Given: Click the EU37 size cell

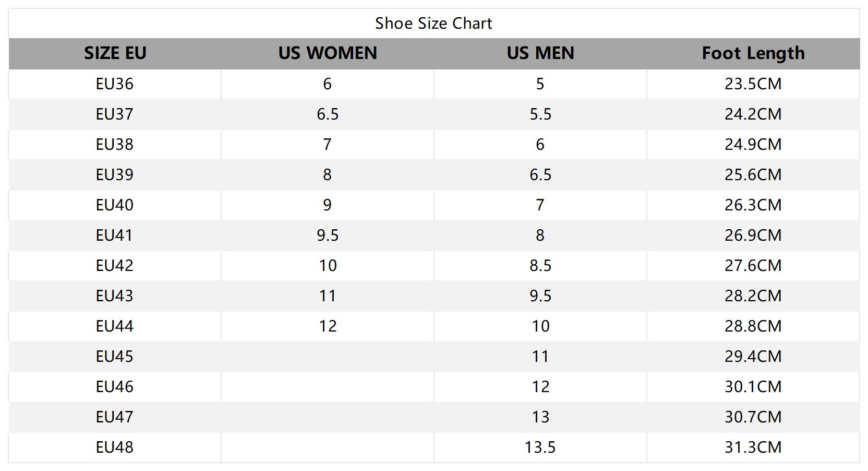Looking at the screenshot, I should [115, 114].
